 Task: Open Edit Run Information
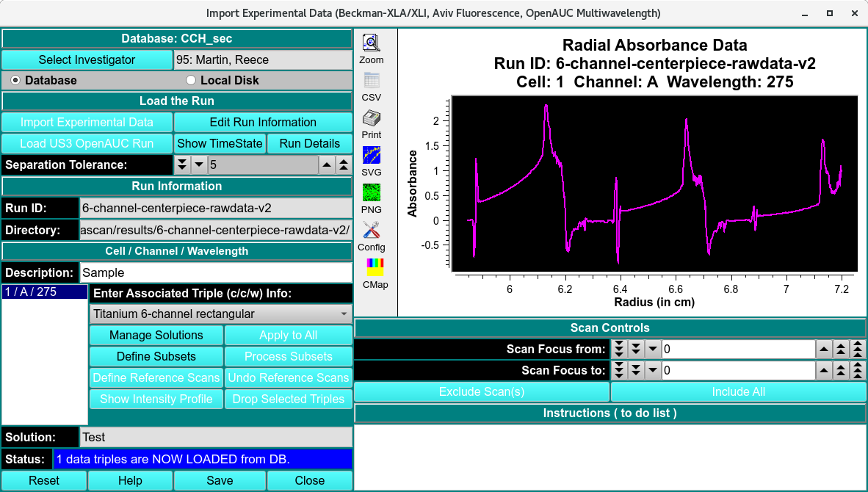[x=263, y=123]
